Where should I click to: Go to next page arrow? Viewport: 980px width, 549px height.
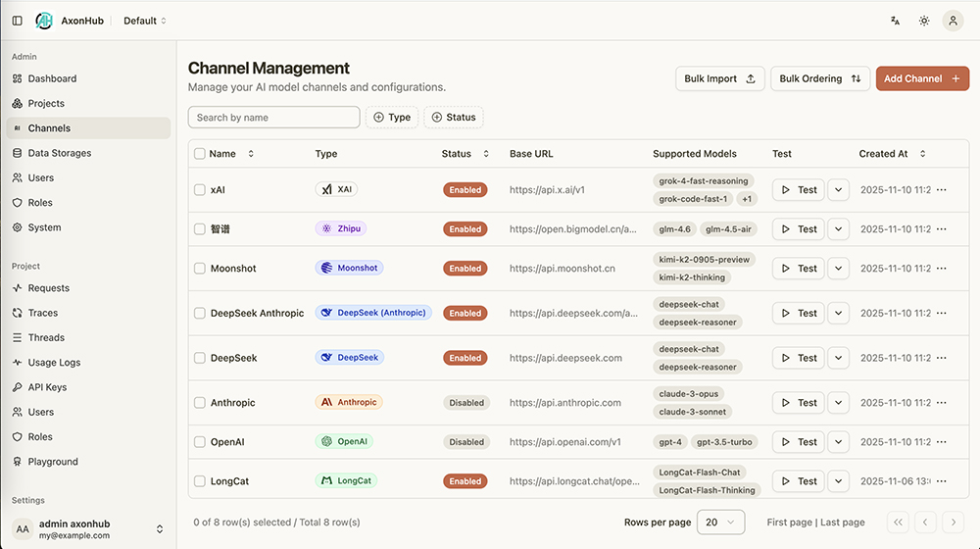click(954, 523)
